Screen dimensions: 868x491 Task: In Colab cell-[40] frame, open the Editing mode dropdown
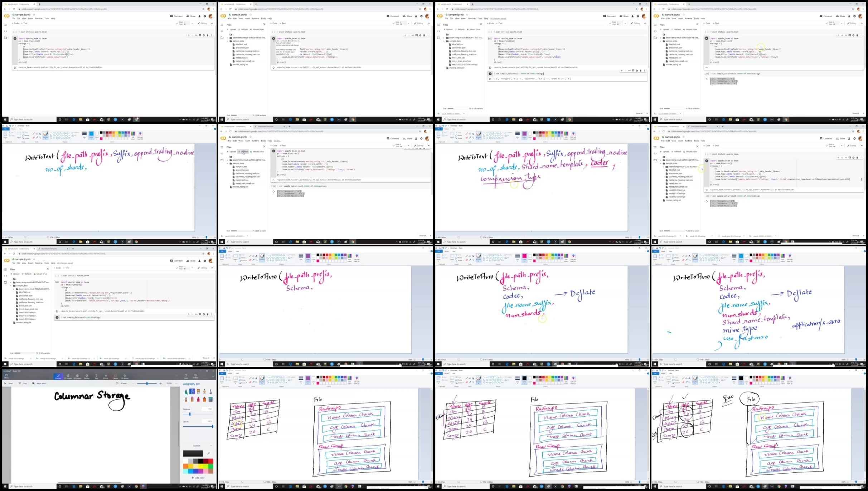tap(203, 268)
